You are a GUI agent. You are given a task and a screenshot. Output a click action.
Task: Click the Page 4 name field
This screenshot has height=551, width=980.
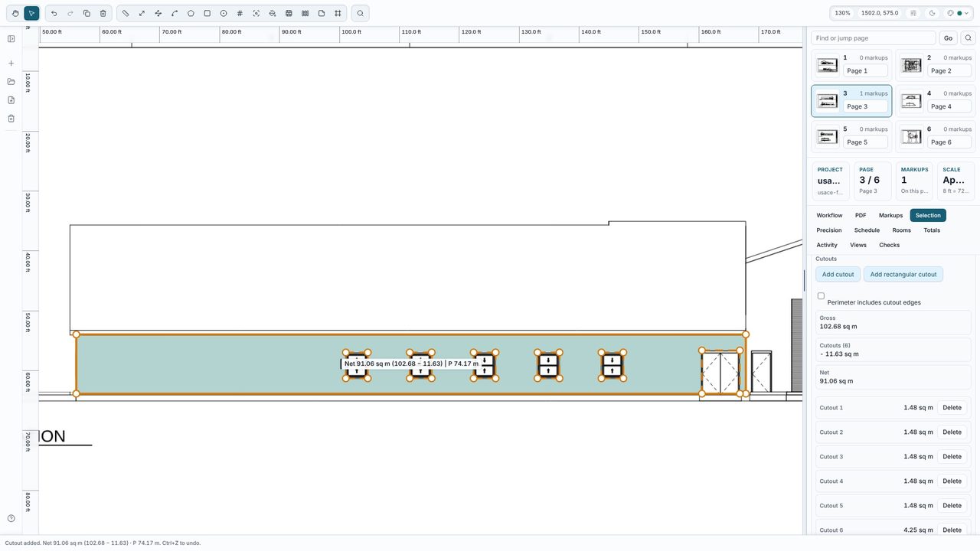click(949, 106)
